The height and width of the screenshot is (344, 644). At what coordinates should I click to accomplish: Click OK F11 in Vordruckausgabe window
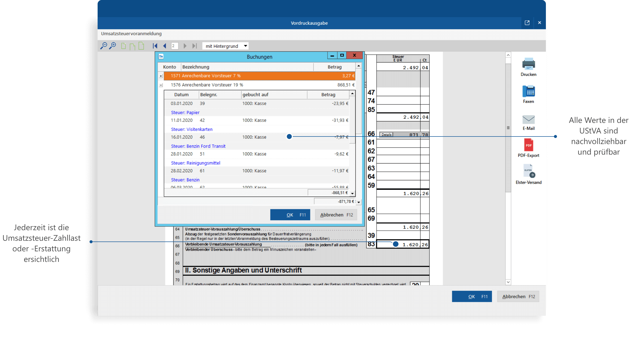[472, 296]
